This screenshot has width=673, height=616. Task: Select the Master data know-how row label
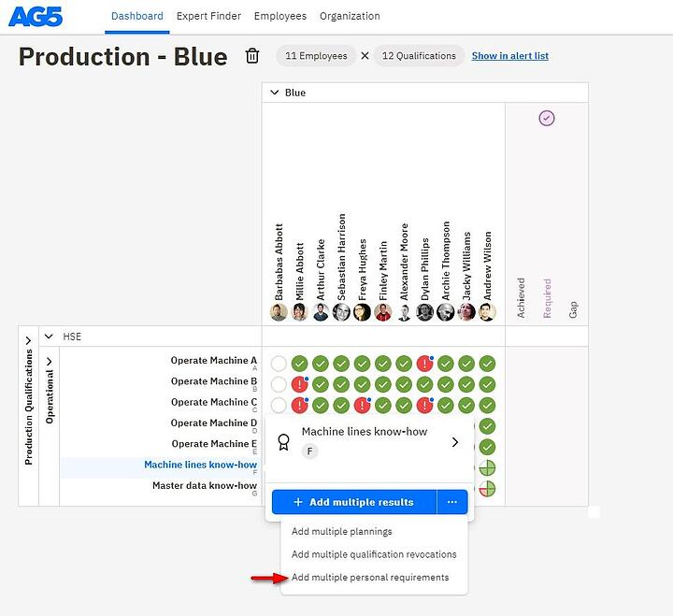[x=204, y=486]
